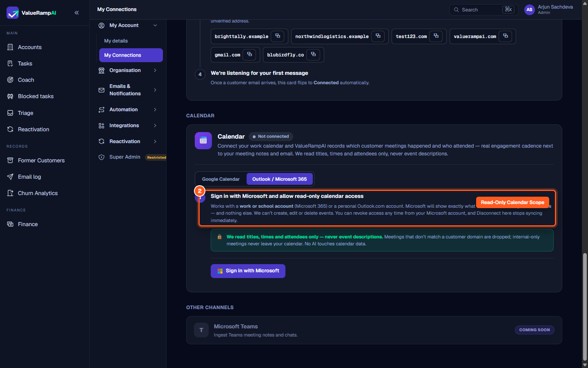588x368 pixels.
Task: Click the purple Calendar app icon
Action: pyautogui.click(x=203, y=141)
